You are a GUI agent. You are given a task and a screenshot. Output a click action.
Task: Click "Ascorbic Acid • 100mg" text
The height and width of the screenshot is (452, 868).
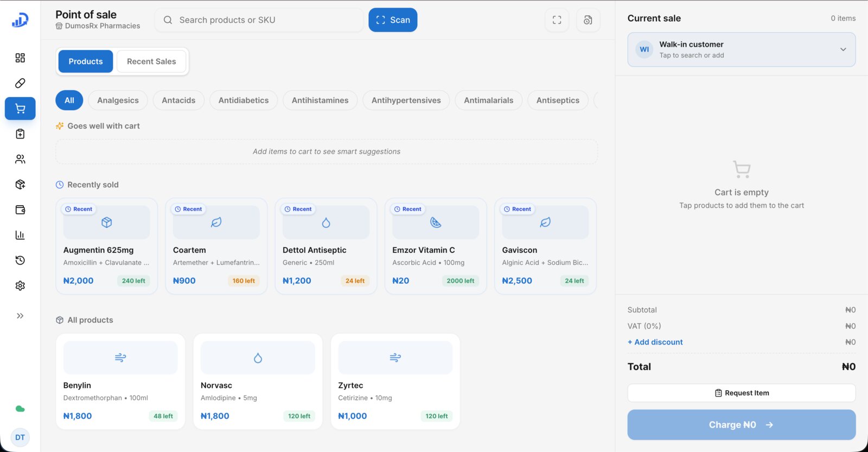(429, 263)
